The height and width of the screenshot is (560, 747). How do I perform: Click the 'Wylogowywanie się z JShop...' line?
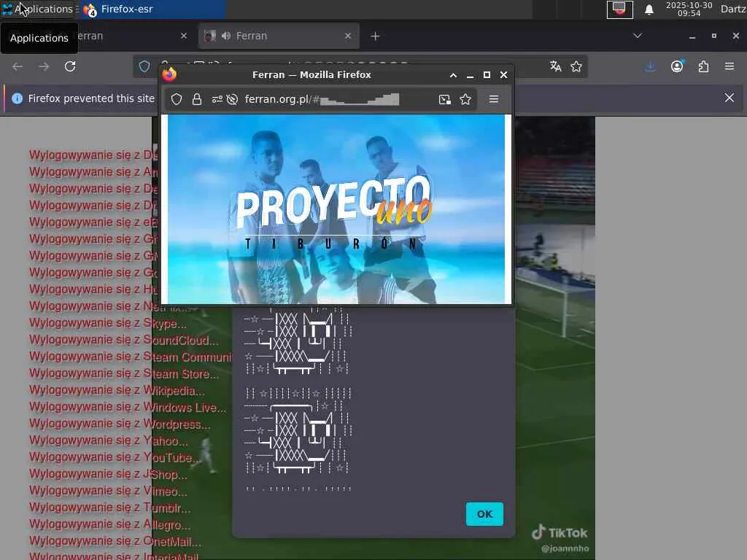(x=108, y=474)
